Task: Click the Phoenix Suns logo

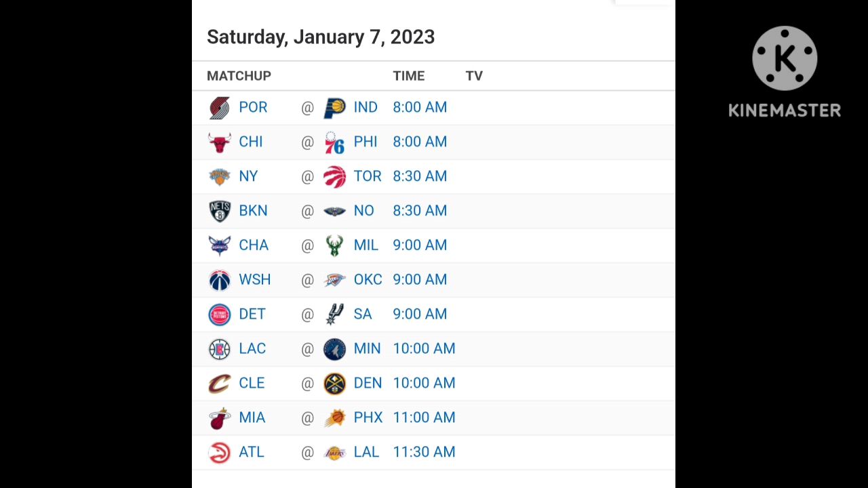Action: click(334, 418)
